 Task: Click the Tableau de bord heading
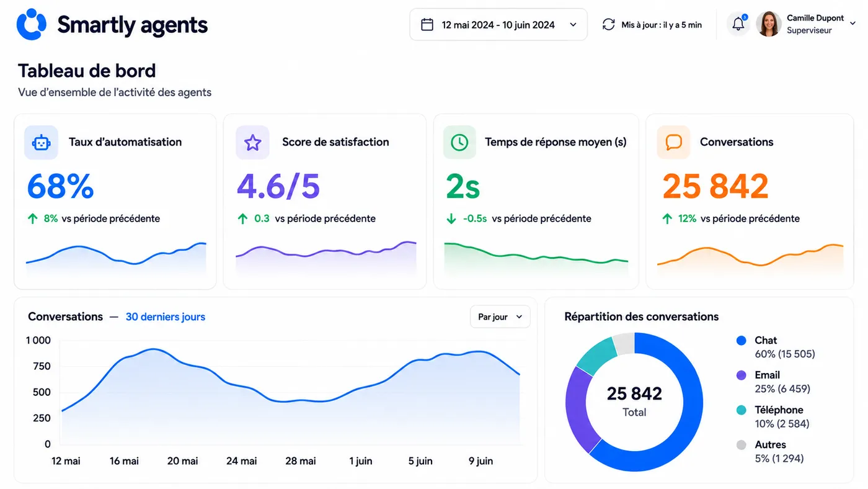click(87, 70)
